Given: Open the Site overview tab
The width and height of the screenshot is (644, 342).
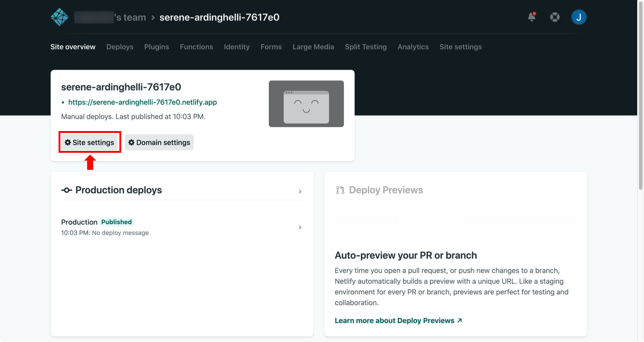Looking at the screenshot, I should [x=73, y=47].
